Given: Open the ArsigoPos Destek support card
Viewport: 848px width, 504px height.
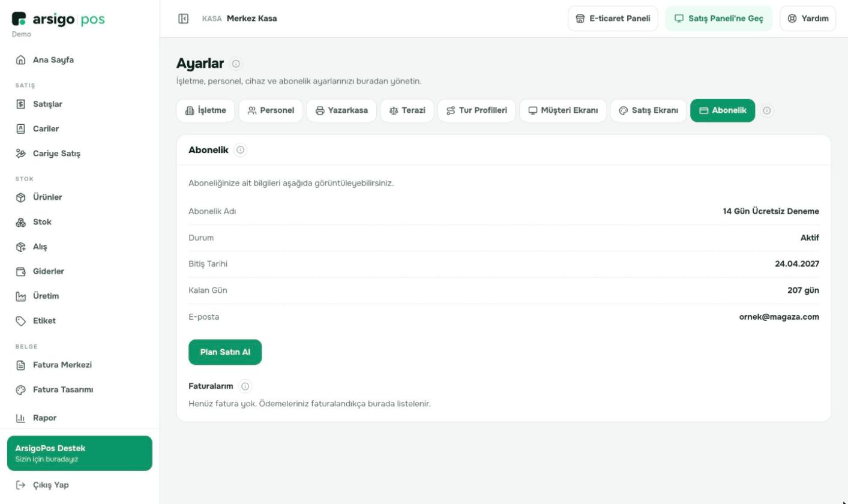Looking at the screenshot, I should point(80,453).
